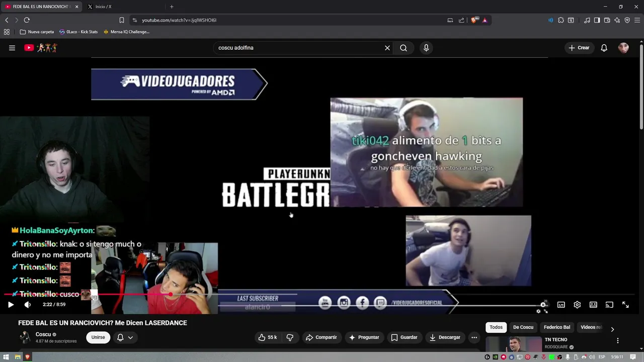Open Mensa IQ Challenge bookmark
Screen dimensions: 644x362
click(126, 32)
